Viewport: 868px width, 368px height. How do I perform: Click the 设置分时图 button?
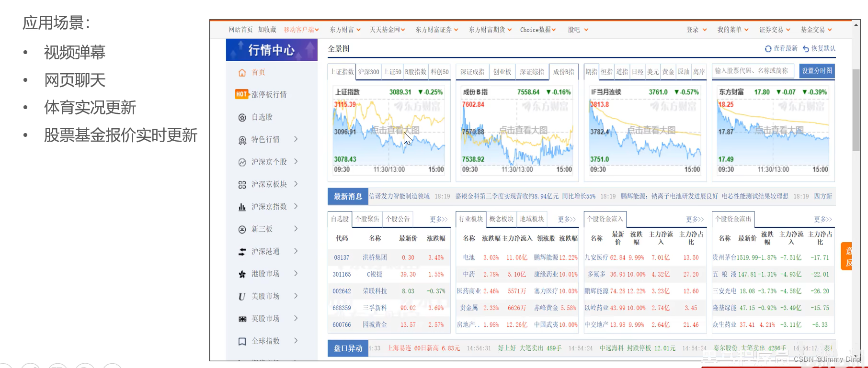[817, 71]
